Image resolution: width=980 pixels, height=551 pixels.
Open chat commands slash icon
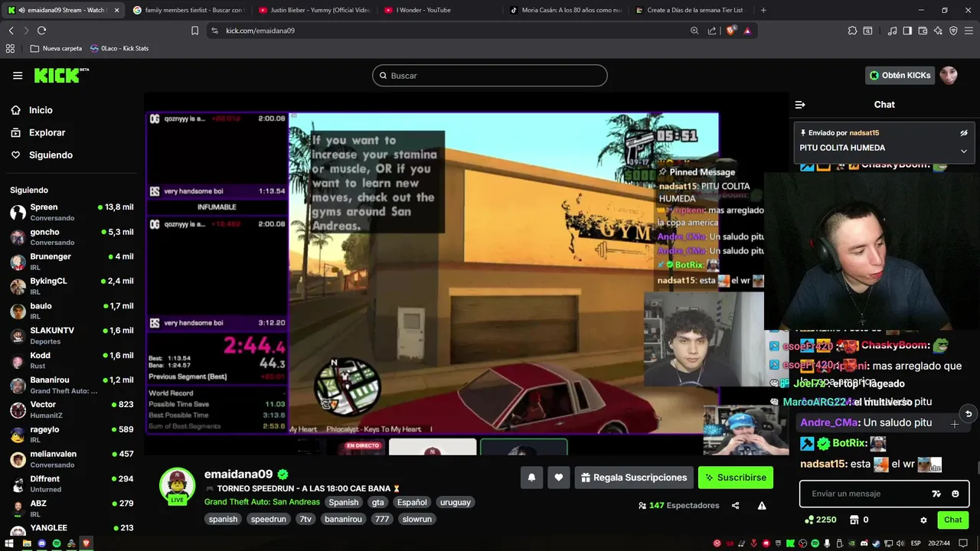(x=936, y=494)
